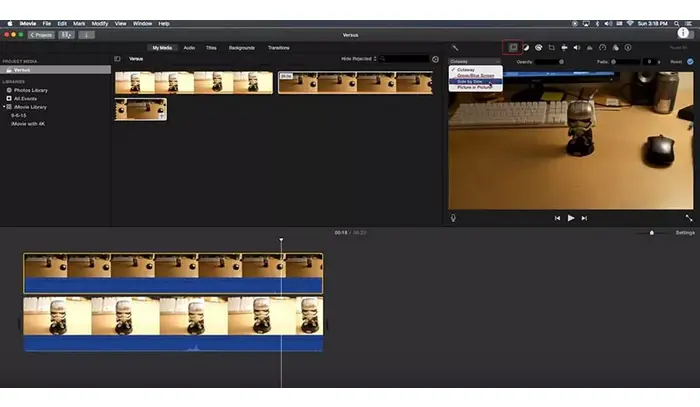Screen dimensions: 700x407
Task: Collapse the iMovie Library tree
Action: [x=4, y=107]
